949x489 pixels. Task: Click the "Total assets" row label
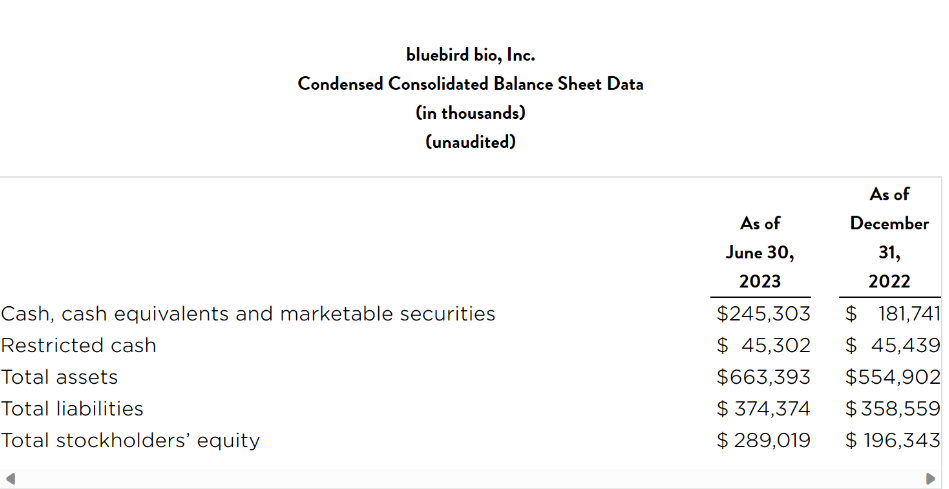pyautogui.click(x=60, y=377)
